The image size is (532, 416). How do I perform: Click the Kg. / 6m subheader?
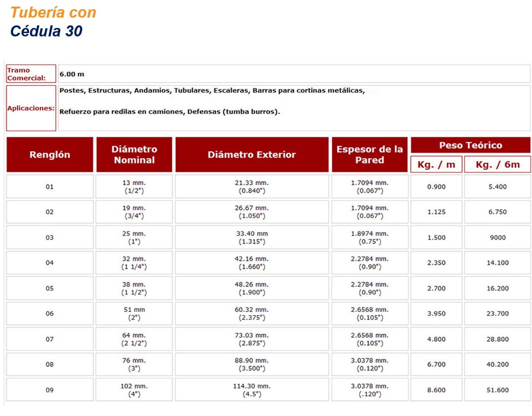497,164
